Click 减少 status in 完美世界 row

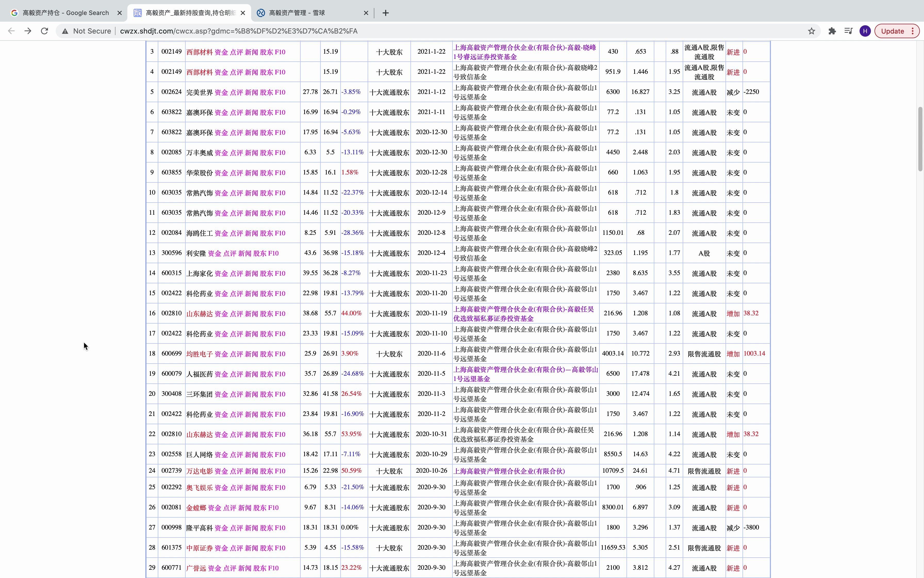point(733,92)
